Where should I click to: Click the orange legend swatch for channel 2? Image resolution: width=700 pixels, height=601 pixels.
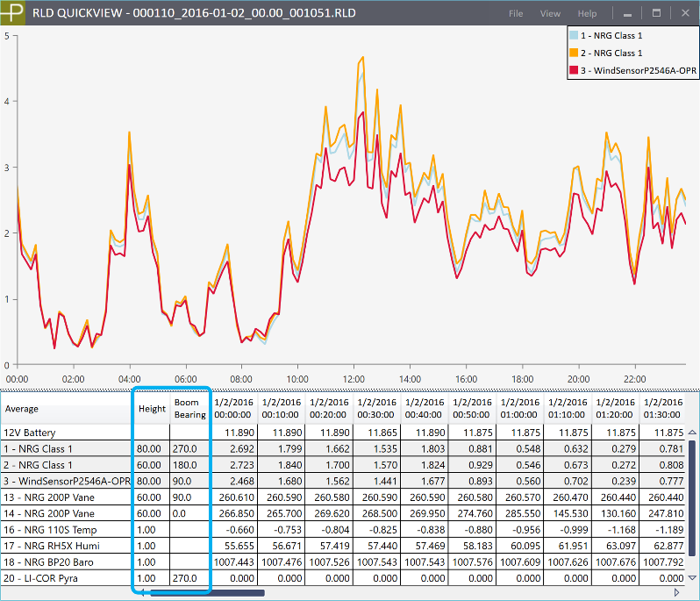point(574,53)
